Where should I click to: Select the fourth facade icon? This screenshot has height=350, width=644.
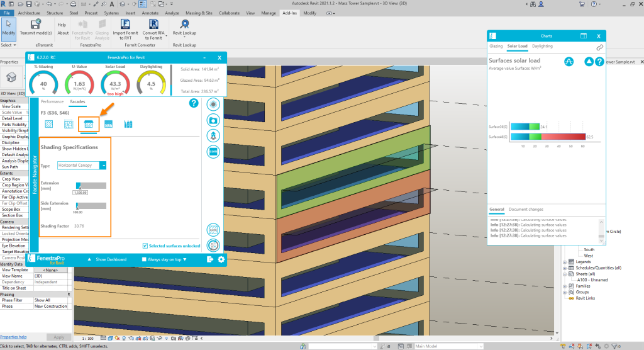pos(108,124)
